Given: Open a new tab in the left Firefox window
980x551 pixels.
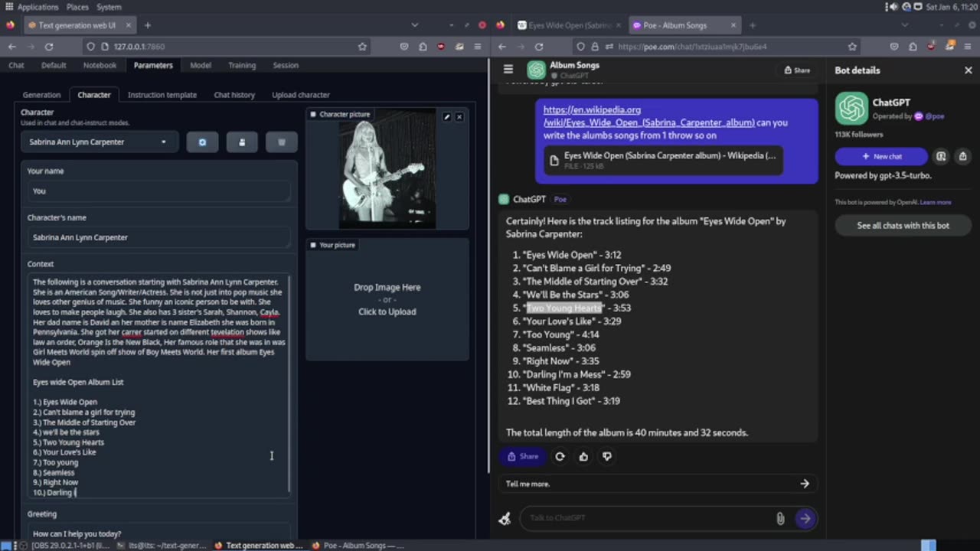Looking at the screenshot, I should point(148,25).
